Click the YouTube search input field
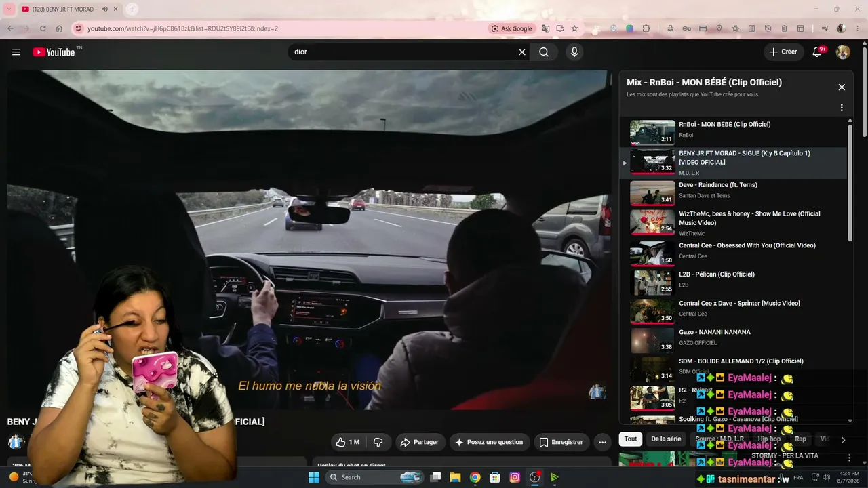This screenshot has width=868, height=488. [403, 52]
